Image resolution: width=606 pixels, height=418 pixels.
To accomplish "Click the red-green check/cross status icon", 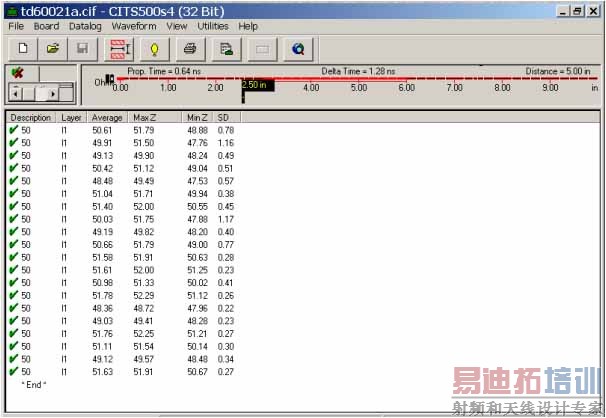I will coord(17,72).
